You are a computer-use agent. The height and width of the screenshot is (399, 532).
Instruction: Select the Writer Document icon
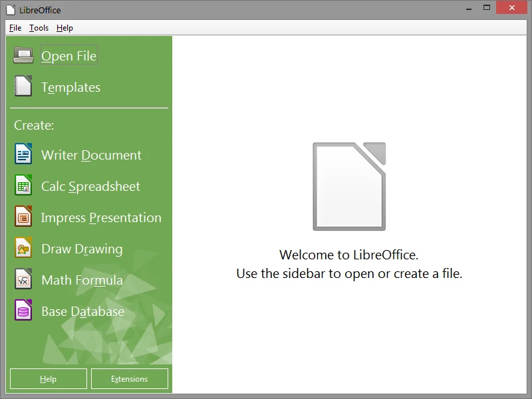click(22, 154)
